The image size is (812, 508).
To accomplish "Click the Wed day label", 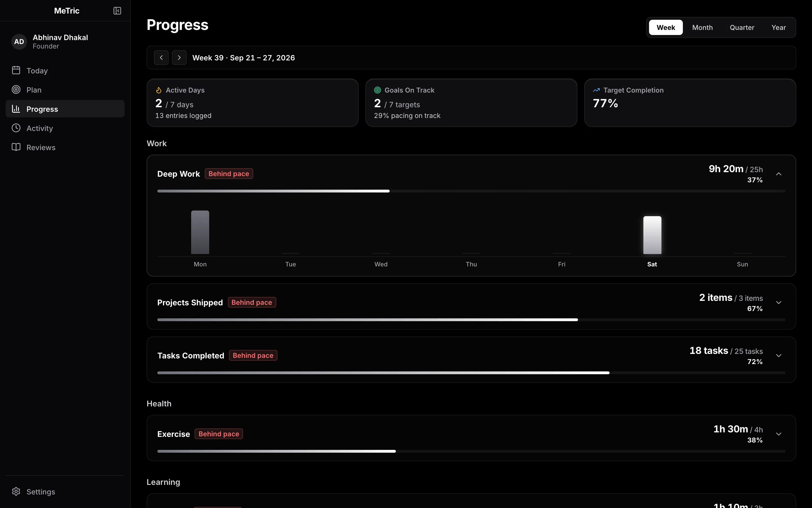I will point(381,264).
